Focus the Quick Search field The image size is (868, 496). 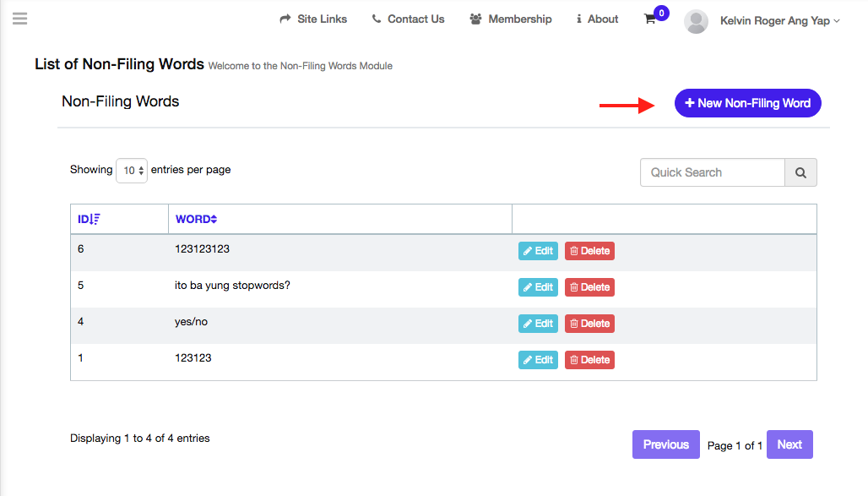(x=712, y=172)
